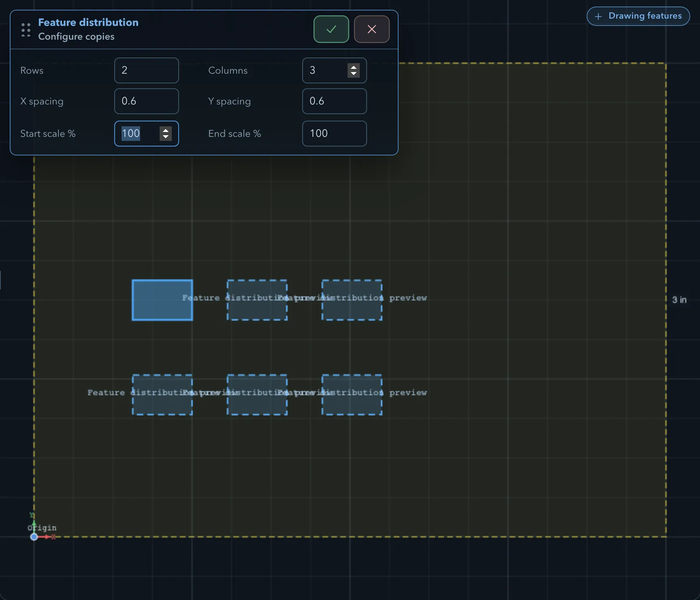Decrease Start scale with the down arrow

pyautogui.click(x=165, y=137)
